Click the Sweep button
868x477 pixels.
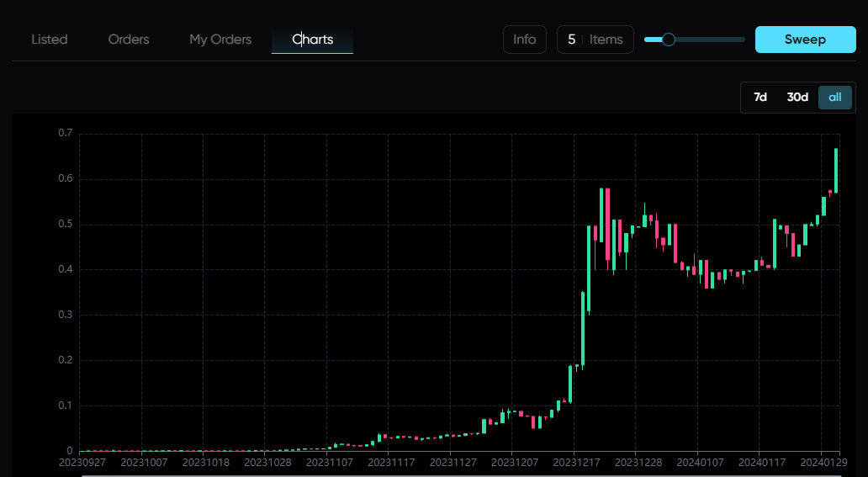coord(806,40)
